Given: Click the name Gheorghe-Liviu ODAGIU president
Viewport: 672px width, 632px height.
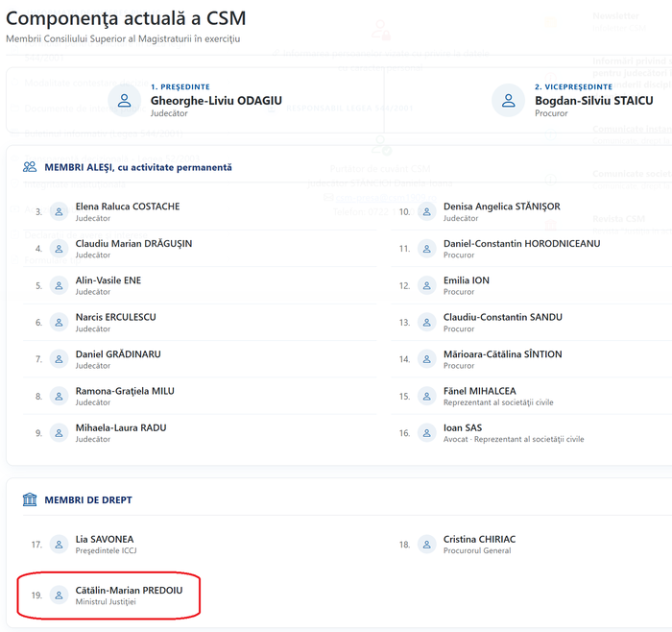Looking at the screenshot, I should 216,100.
